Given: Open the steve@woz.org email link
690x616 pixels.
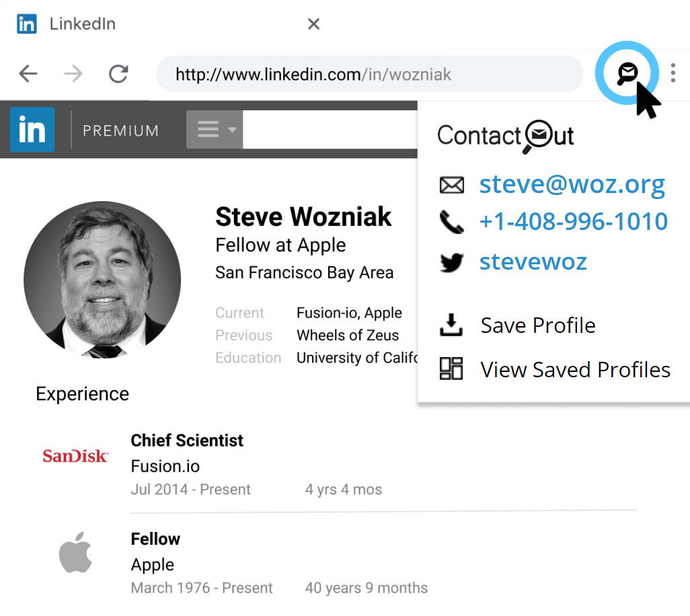Looking at the screenshot, I should [x=572, y=184].
